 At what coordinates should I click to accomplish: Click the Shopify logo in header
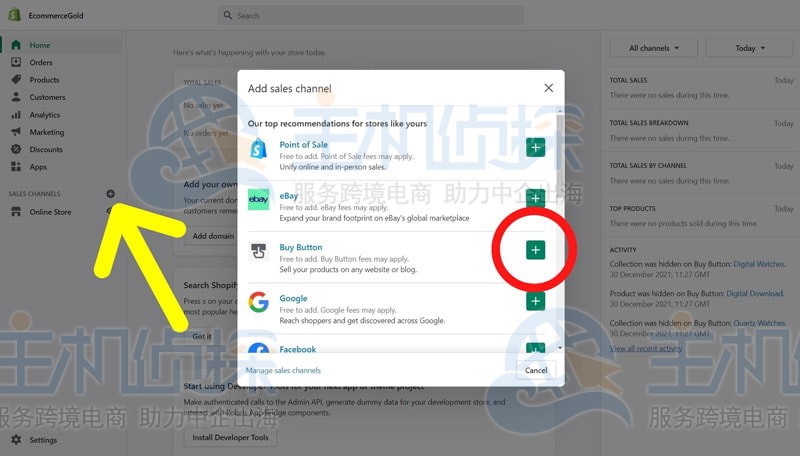[x=15, y=15]
